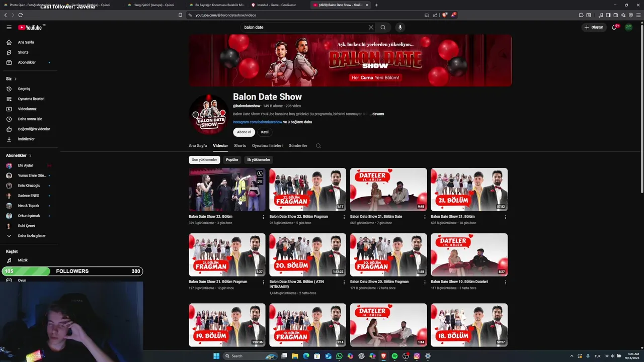Click the Katıl join button

tap(265, 132)
